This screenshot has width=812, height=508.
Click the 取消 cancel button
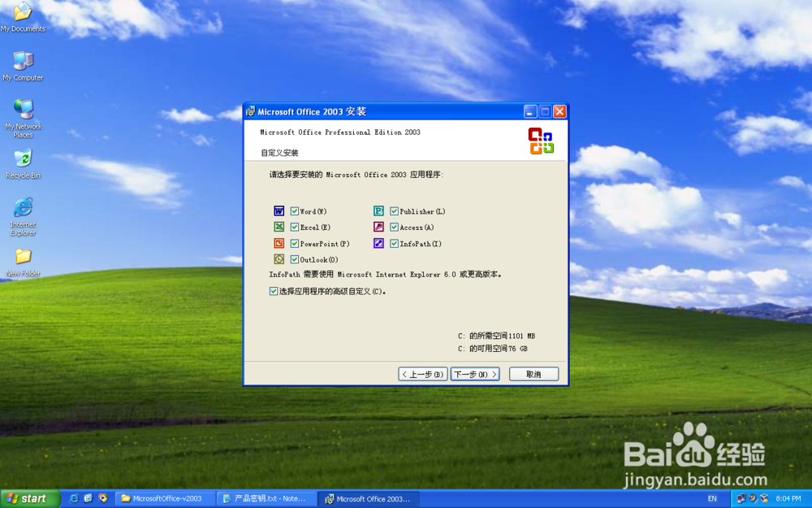[x=534, y=374]
